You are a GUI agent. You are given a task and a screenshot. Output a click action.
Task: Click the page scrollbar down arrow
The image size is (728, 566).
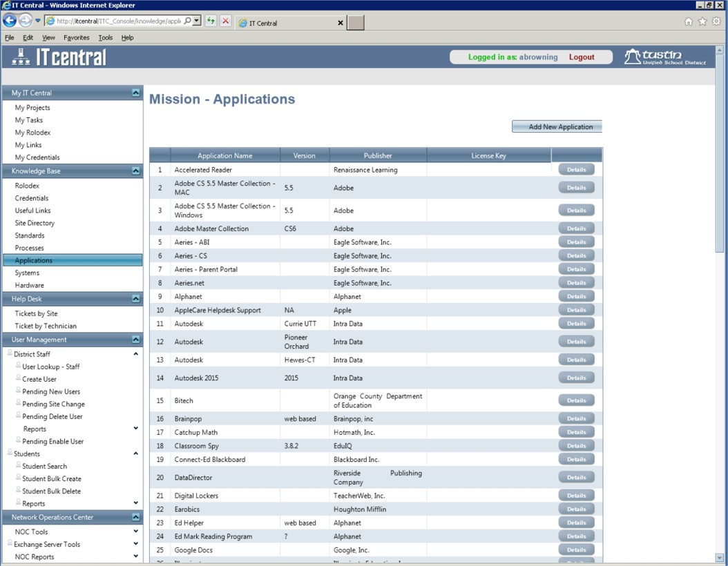point(720,558)
